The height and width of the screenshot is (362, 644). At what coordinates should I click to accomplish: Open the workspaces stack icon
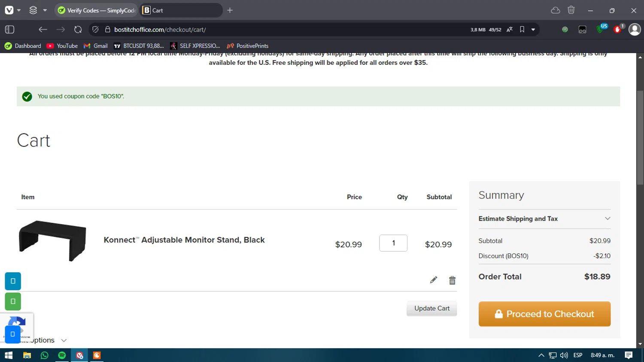33,10
